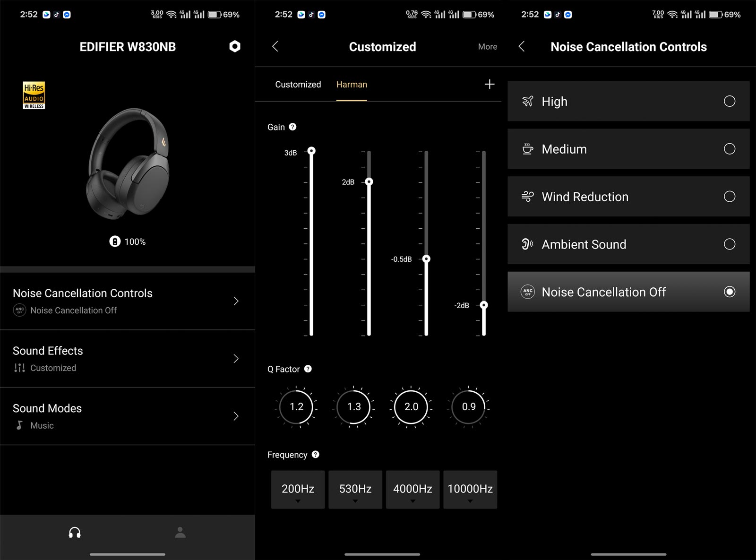The height and width of the screenshot is (560, 756).
Task: Tap the Music sound mode subtitle
Action: [42, 425]
